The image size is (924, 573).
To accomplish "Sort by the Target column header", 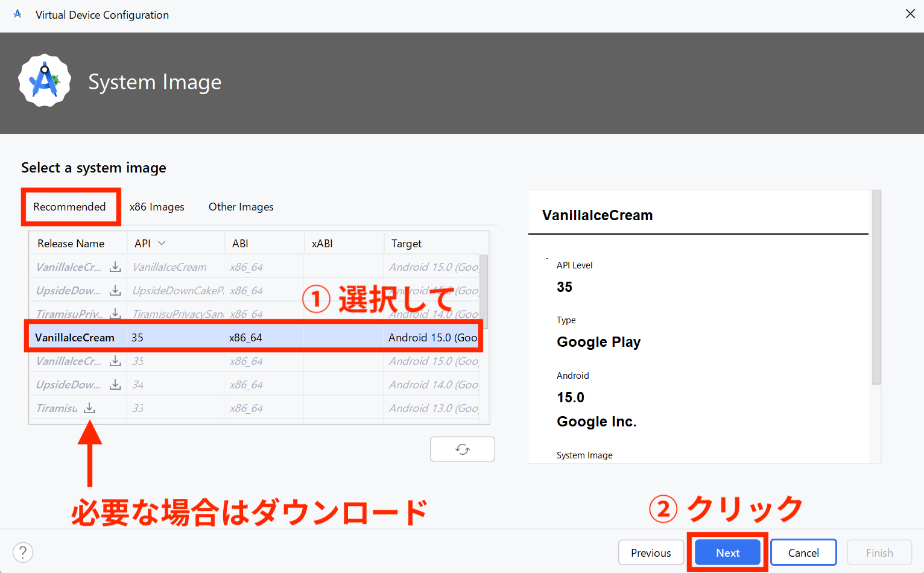I will click(x=407, y=244).
